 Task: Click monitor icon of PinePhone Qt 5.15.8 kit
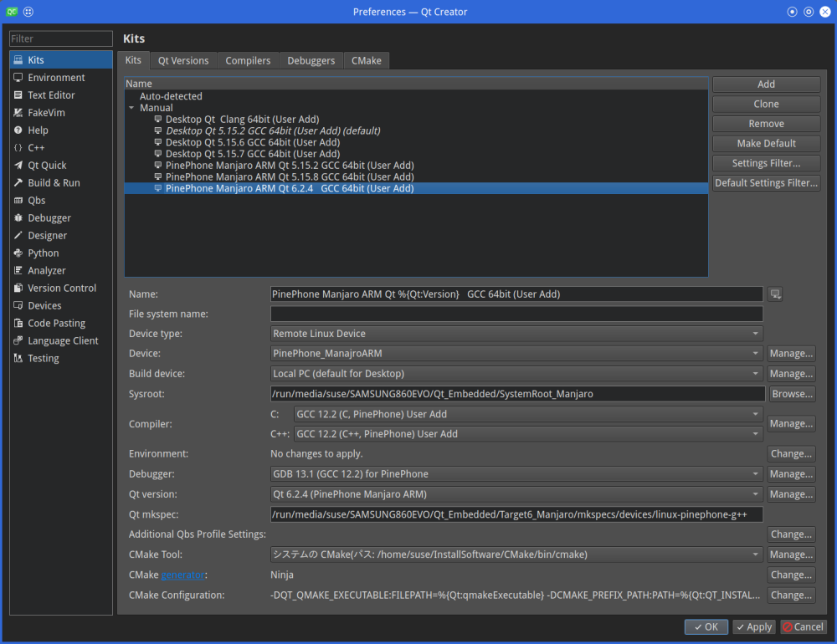(x=158, y=176)
